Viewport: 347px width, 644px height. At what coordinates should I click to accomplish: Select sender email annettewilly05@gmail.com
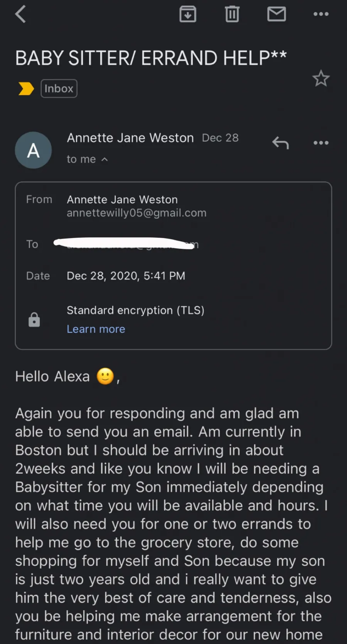coord(136,213)
